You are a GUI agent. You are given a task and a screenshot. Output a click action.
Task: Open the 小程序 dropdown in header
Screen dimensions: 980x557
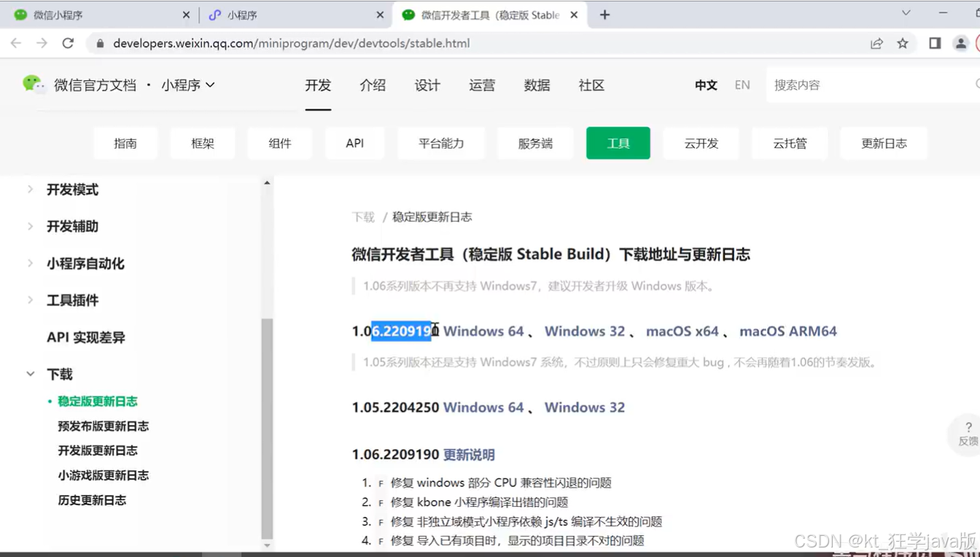pos(188,85)
